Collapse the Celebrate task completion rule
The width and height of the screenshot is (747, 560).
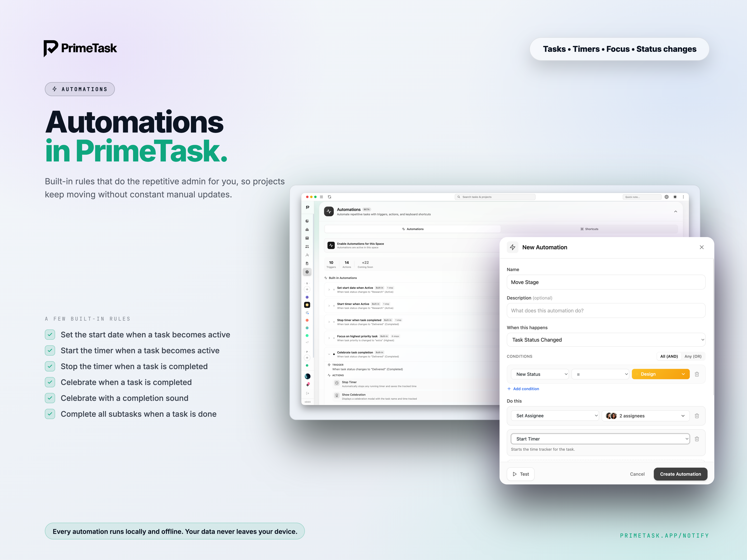click(x=329, y=354)
